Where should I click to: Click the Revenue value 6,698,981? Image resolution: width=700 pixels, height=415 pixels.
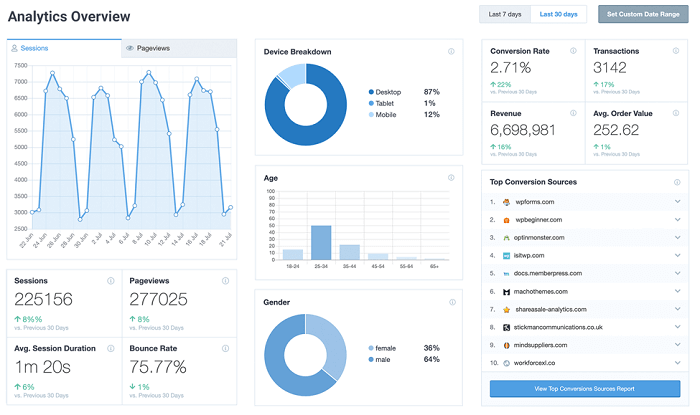click(x=523, y=130)
